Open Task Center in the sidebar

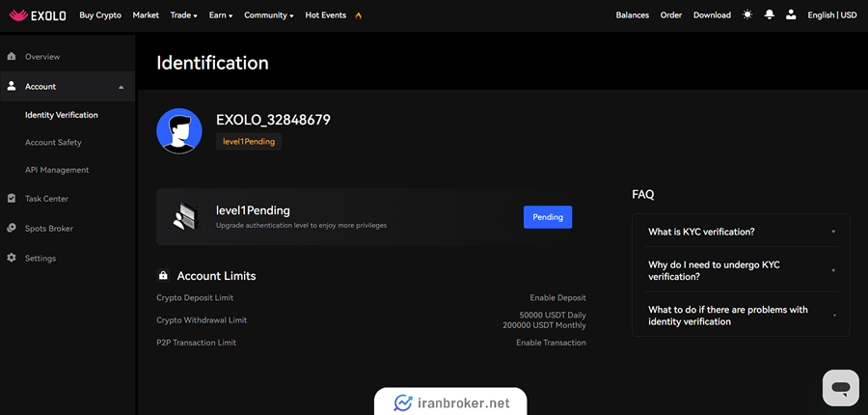click(x=46, y=199)
